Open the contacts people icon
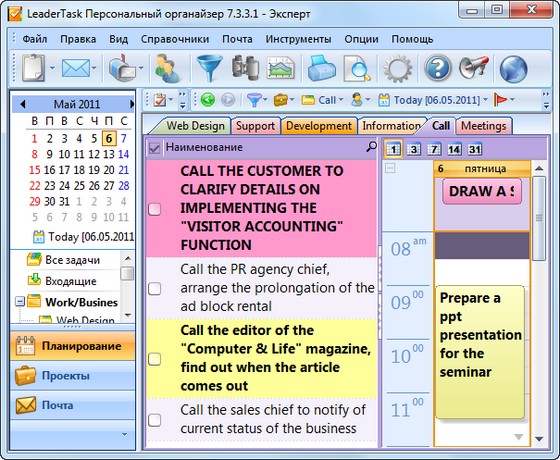This screenshot has height=460, width=560. point(167,68)
